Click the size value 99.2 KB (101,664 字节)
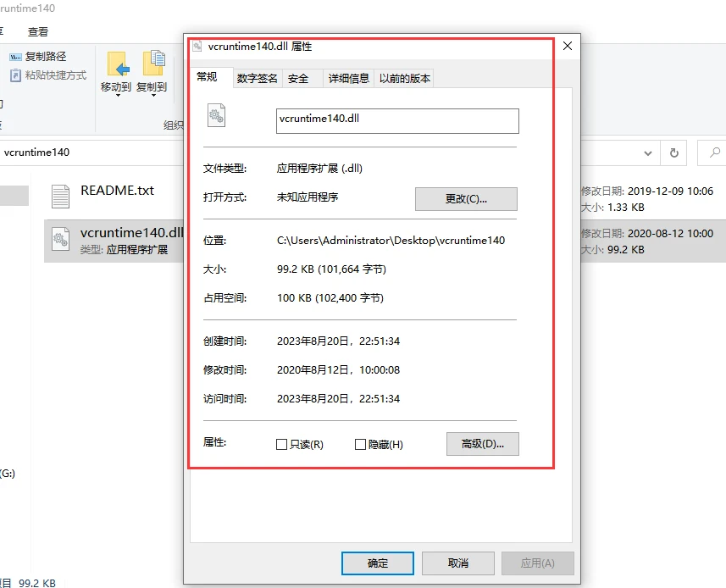 point(331,269)
